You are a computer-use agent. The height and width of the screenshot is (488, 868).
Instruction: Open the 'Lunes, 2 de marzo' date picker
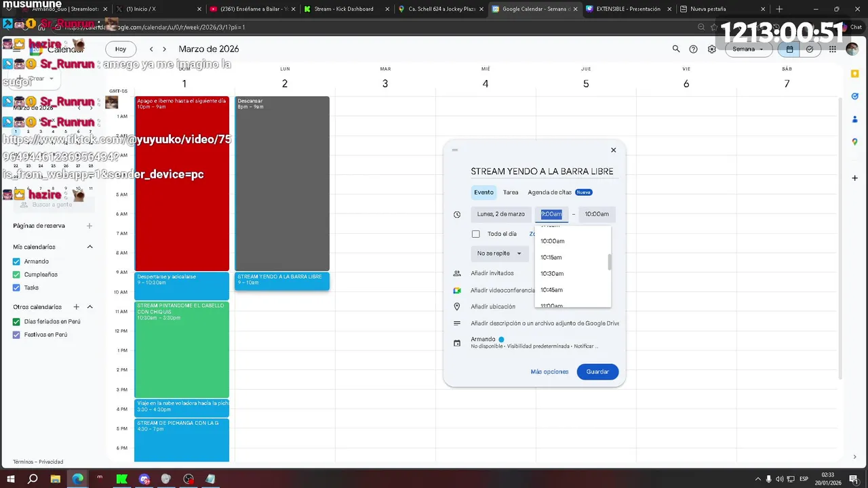click(x=501, y=214)
